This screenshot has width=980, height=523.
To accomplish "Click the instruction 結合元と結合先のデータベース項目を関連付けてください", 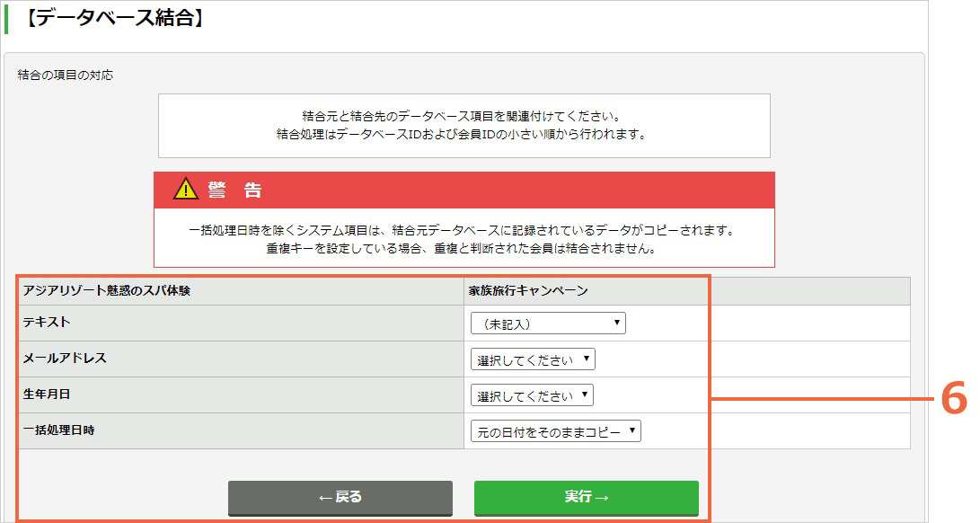I will tap(464, 116).
